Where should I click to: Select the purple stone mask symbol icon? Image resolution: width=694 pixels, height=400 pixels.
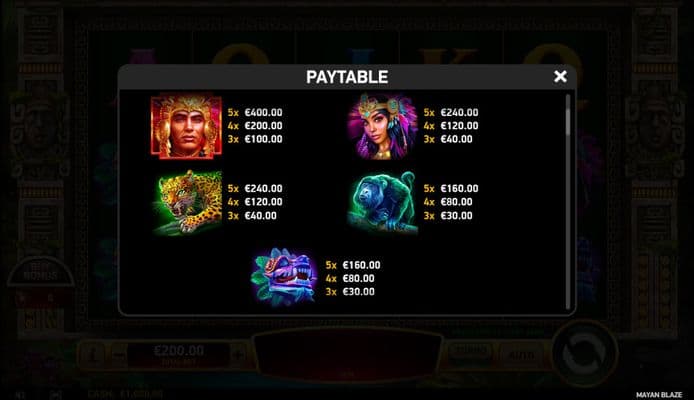[284, 277]
